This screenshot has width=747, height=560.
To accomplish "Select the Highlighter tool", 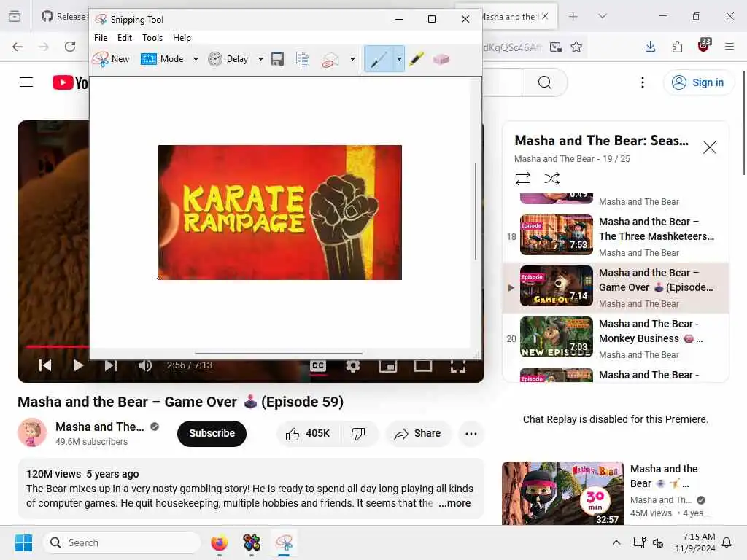I will point(417,59).
